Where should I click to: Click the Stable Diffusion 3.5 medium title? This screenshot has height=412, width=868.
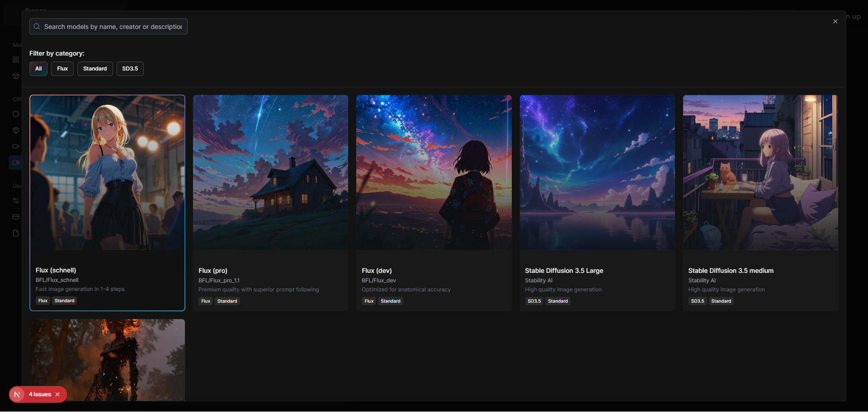[x=731, y=271]
